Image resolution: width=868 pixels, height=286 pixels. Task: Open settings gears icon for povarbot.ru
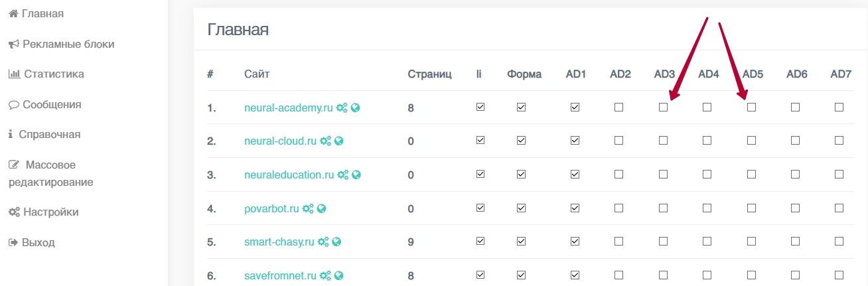[308, 208]
